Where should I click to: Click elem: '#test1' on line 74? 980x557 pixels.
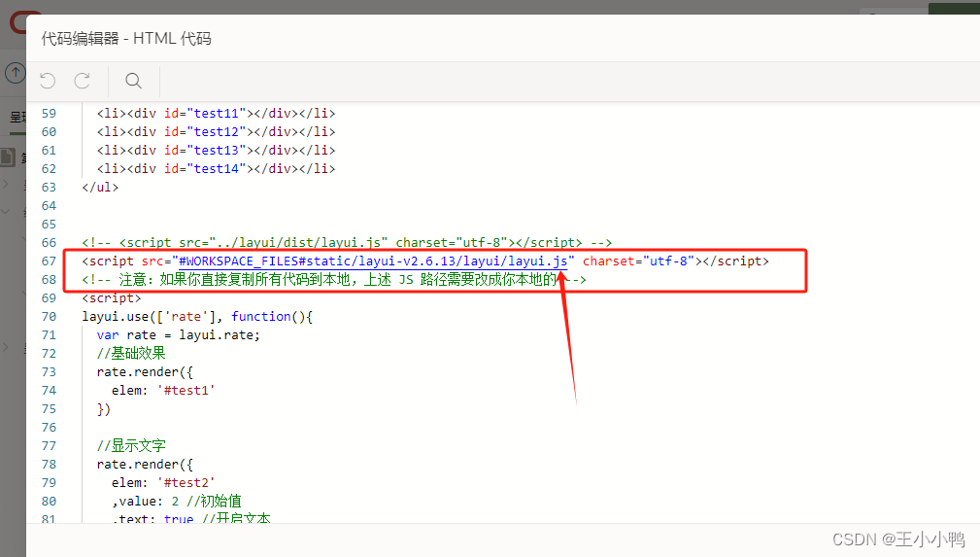click(x=163, y=391)
